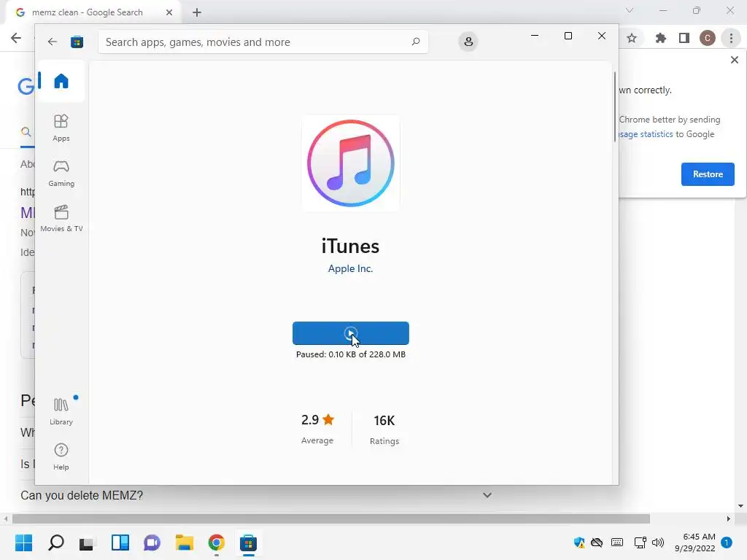
Task: Open Windows taskbar search
Action: pos(56,542)
